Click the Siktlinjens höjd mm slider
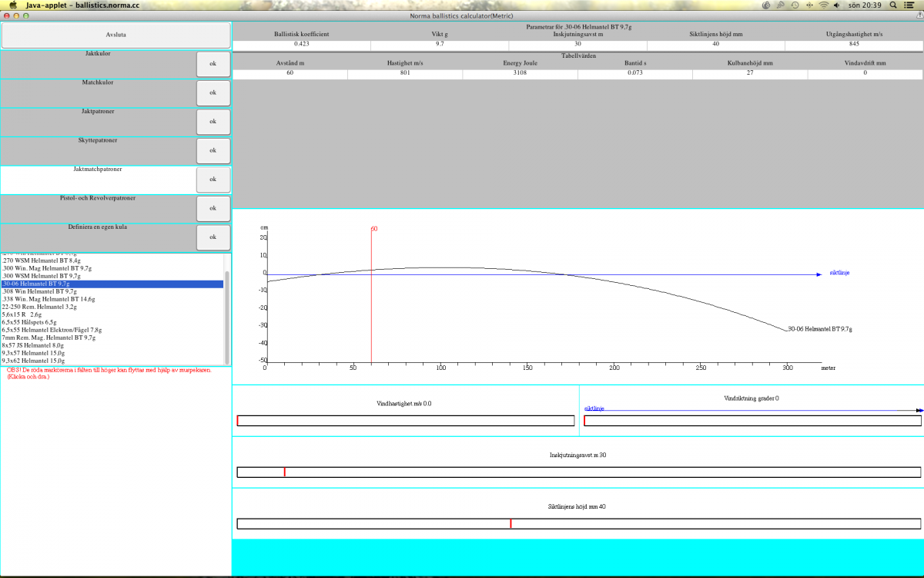This screenshot has height=578, width=924. [578, 524]
